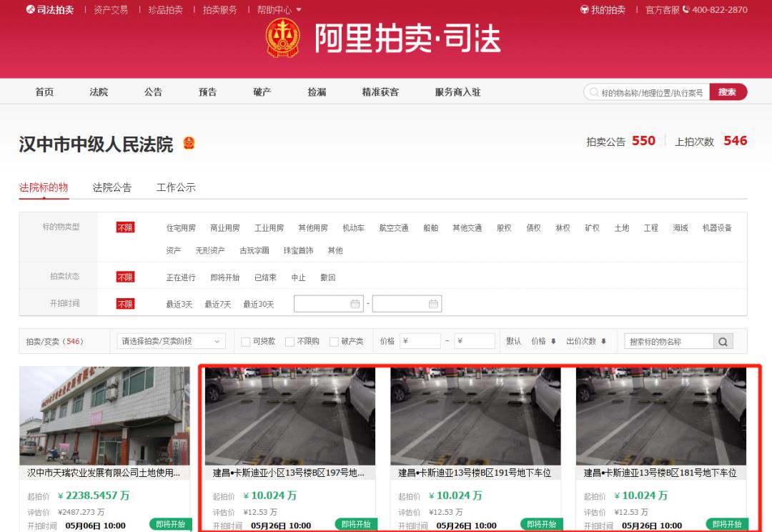This screenshot has height=532, width=772.
Task: Go to 首页 in navigation bar
Action: click(x=44, y=92)
